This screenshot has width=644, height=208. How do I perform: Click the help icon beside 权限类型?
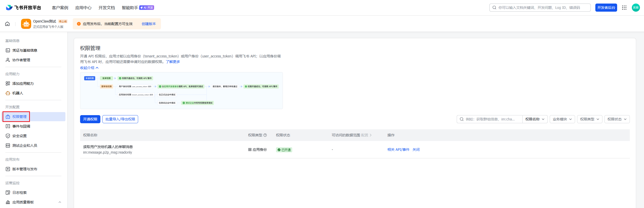265,135
